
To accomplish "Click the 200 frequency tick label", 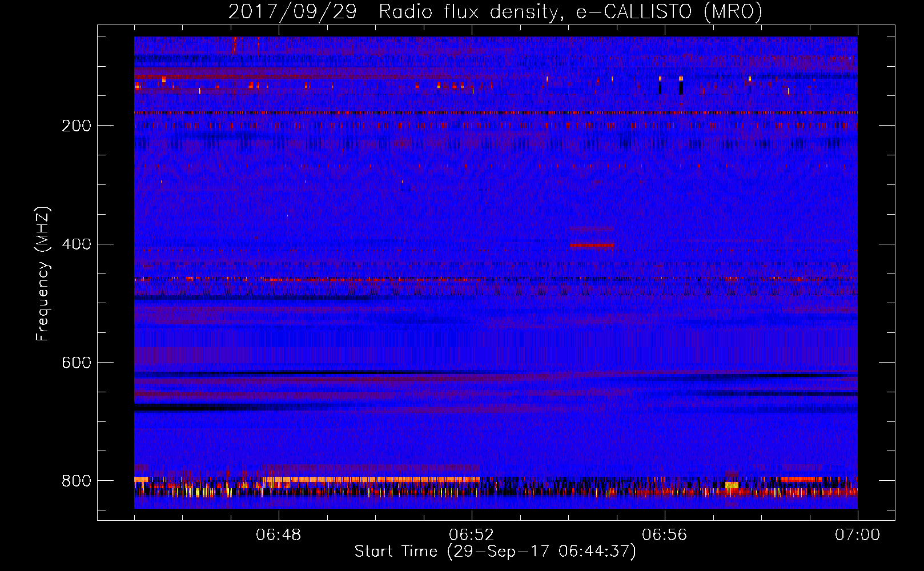I will [x=77, y=126].
